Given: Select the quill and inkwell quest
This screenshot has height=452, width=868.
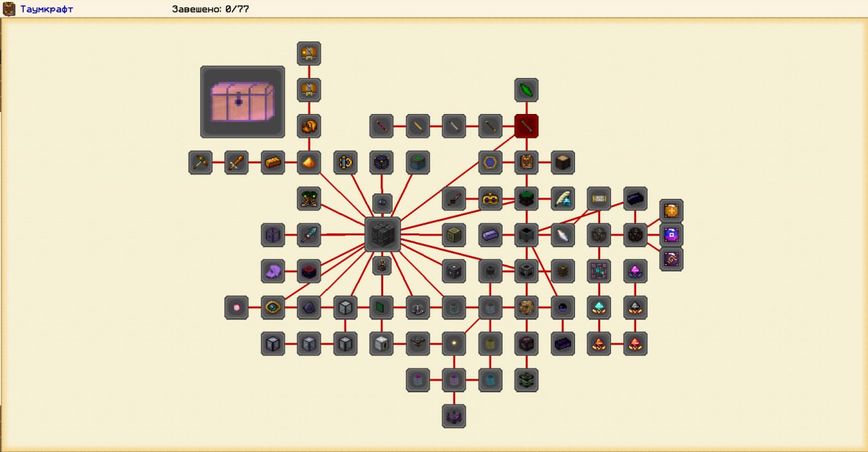Looking at the screenshot, I should (563, 199).
